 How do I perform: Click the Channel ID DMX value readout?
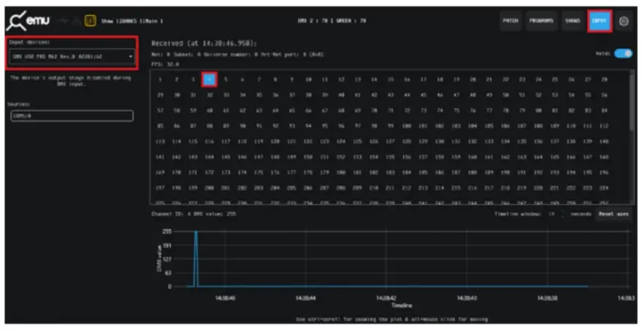click(194, 214)
